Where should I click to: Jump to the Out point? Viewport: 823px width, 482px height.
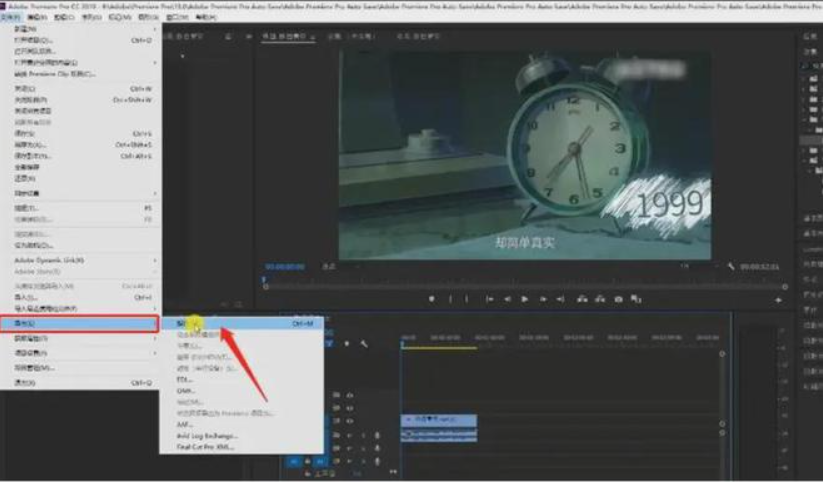click(x=561, y=299)
